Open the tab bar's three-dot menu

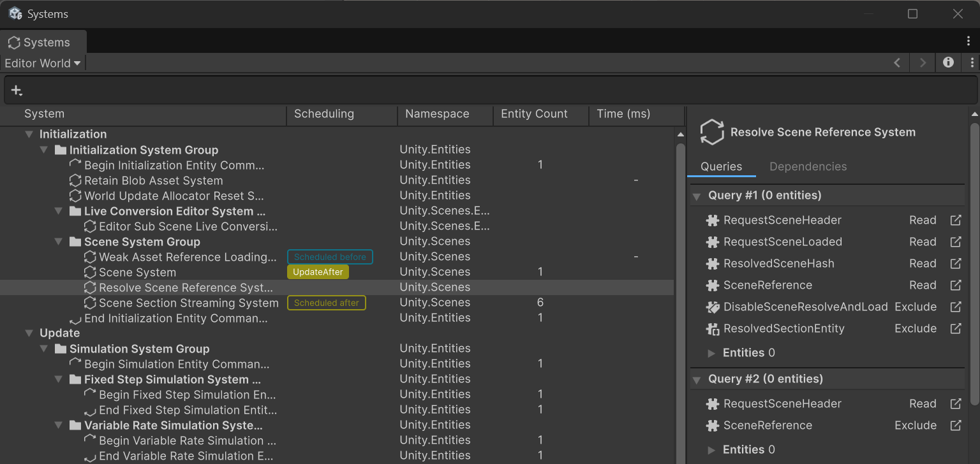coord(969,41)
